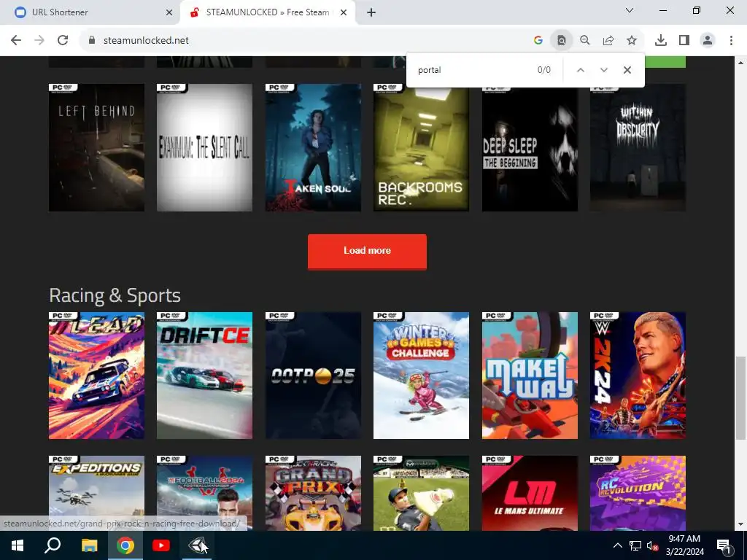Click the scrollbar down arrow
747x560 pixels.
point(740,525)
